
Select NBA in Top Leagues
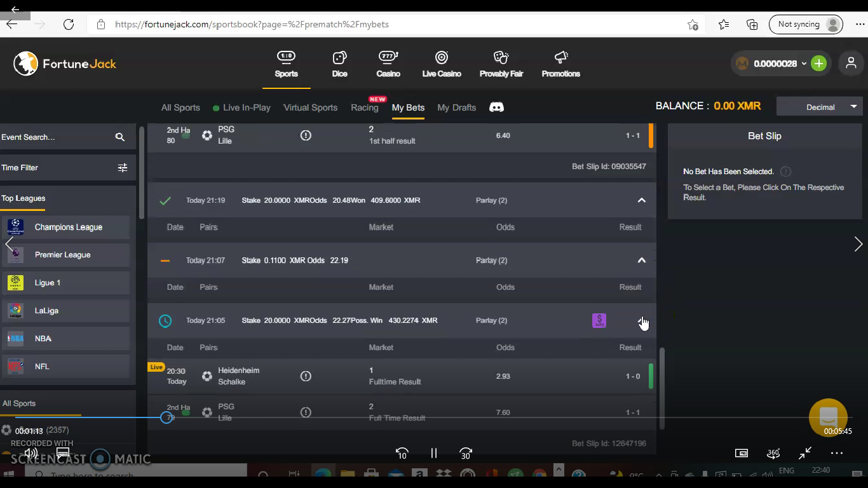point(43,339)
